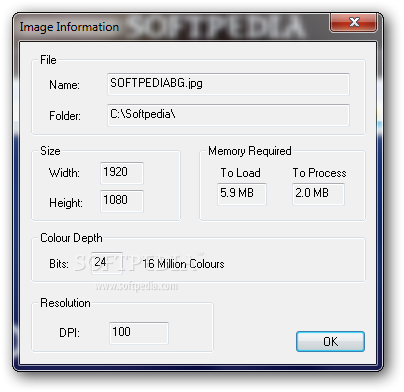
Task: Click the Width field showing 1920
Action: point(122,173)
